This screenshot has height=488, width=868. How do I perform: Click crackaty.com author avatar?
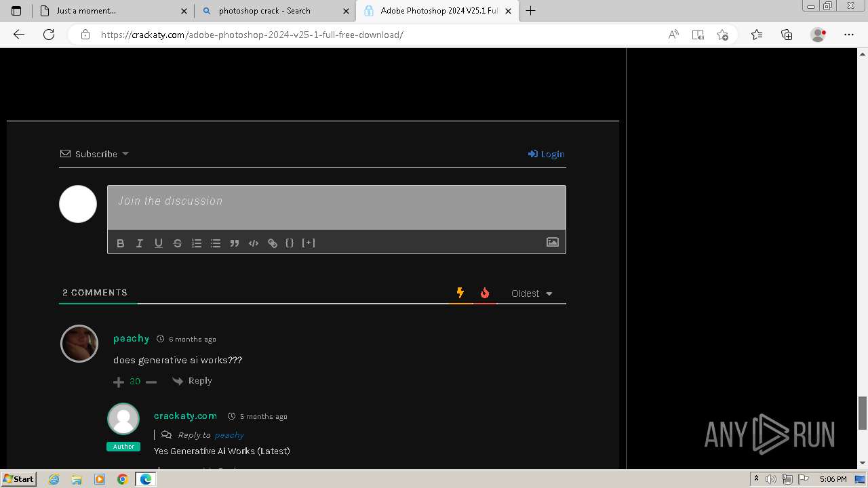123,419
